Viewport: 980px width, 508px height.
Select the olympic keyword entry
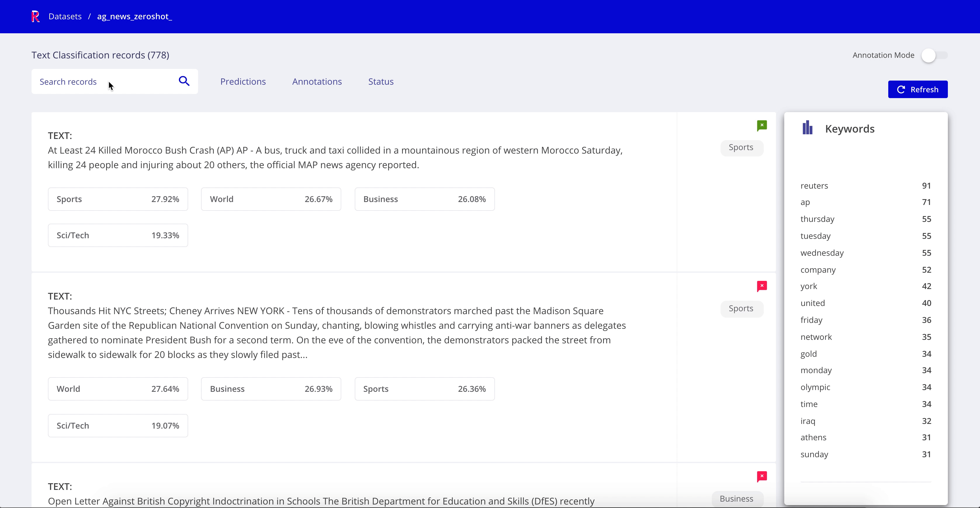coord(815,387)
